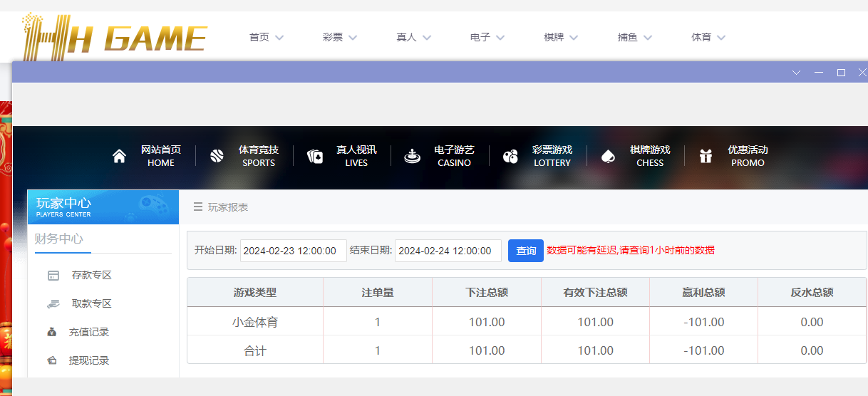The height and width of the screenshot is (396, 868).
Task: Click the lottery balls icon for 彩票游戏
Action: (x=510, y=157)
